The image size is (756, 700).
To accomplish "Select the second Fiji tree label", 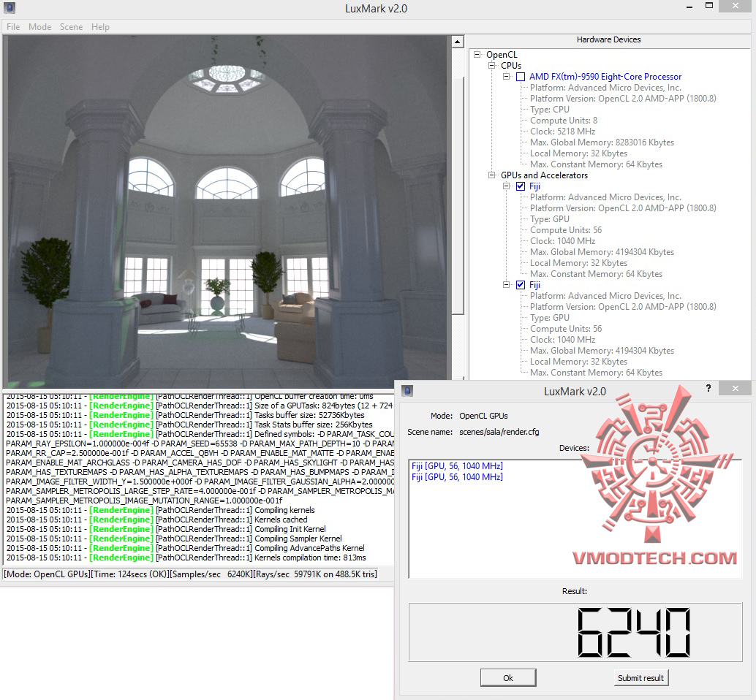I will pos(534,285).
